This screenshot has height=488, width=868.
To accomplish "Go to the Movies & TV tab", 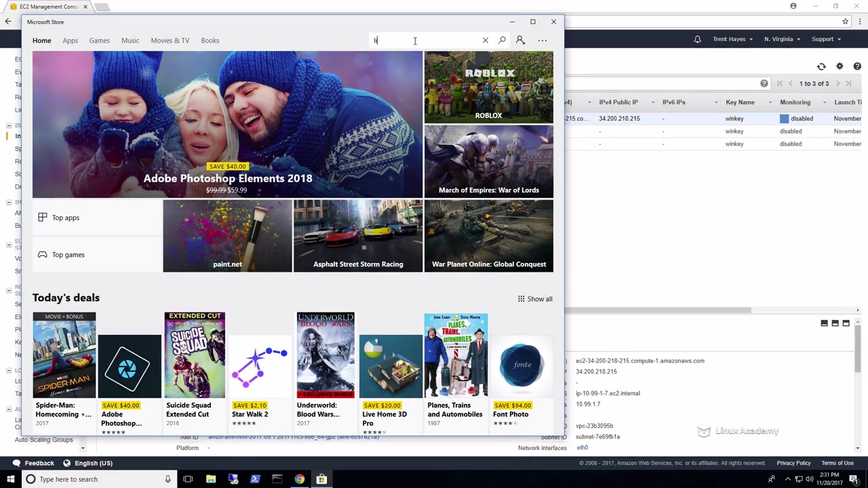I will (x=170, y=40).
